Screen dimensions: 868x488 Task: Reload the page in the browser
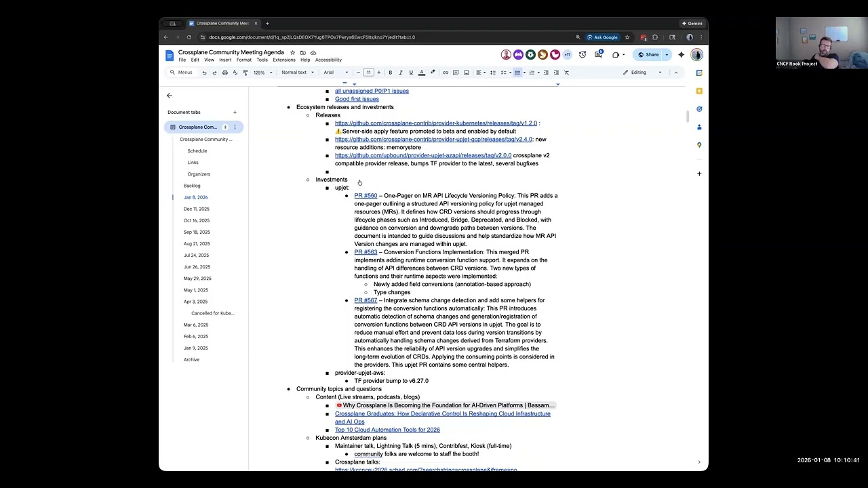click(x=189, y=37)
